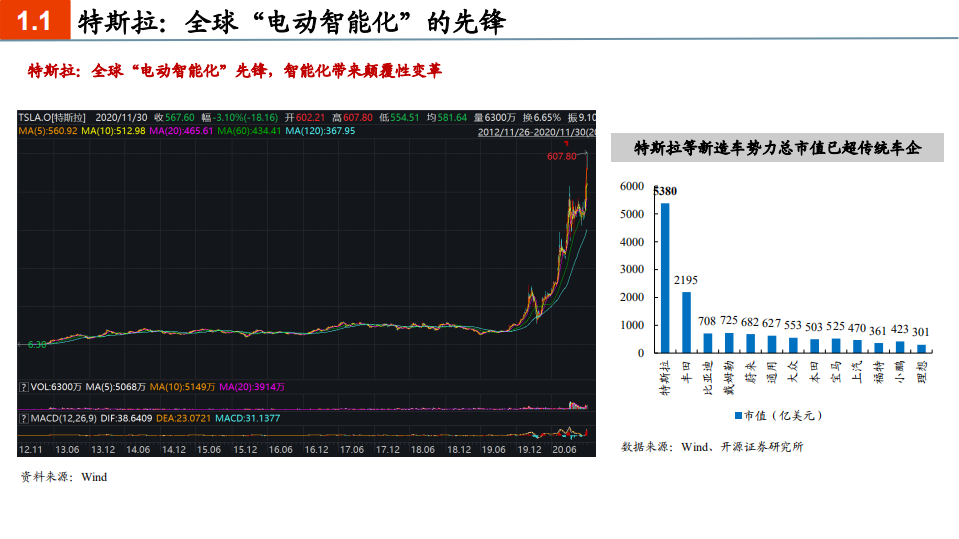
Task: Select the MA(60):434.41 indicator label
Action: coord(249,131)
